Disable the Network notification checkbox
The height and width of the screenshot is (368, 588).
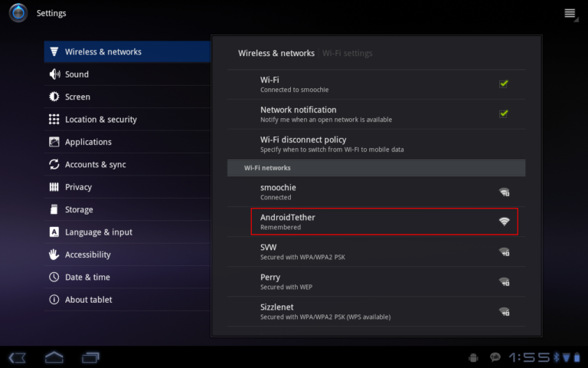(504, 113)
